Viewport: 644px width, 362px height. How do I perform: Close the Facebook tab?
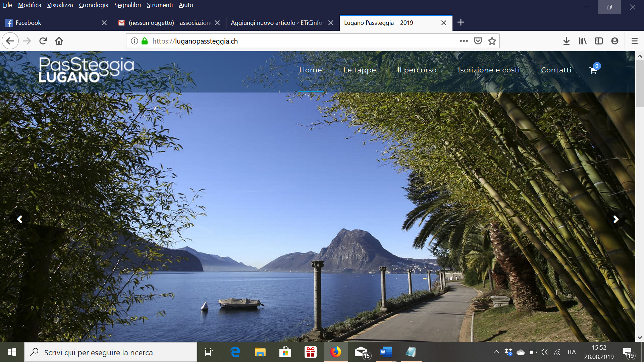pos(104,23)
